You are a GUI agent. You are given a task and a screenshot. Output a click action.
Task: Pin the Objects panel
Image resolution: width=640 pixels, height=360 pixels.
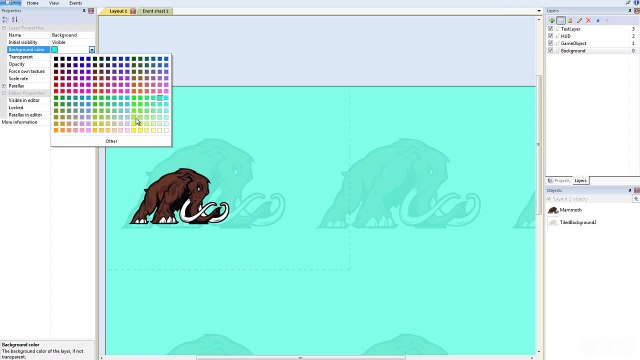tap(630, 190)
